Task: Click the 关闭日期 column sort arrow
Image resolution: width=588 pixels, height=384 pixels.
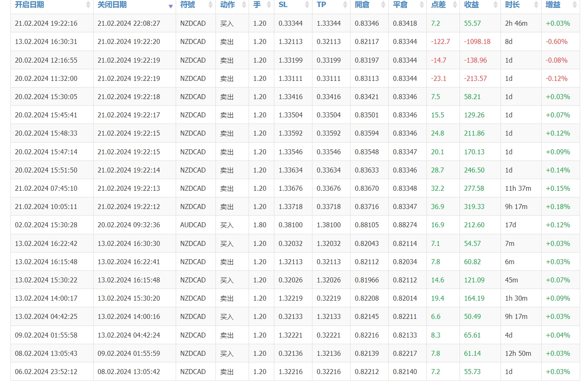Action: [171, 6]
